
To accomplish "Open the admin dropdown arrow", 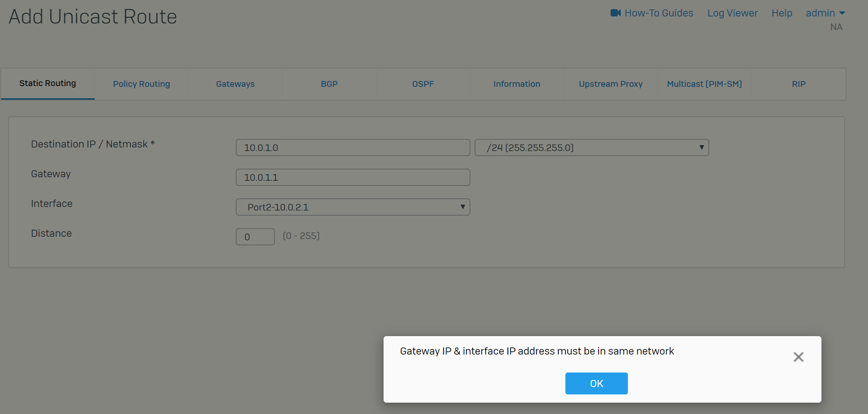I will click(842, 13).
